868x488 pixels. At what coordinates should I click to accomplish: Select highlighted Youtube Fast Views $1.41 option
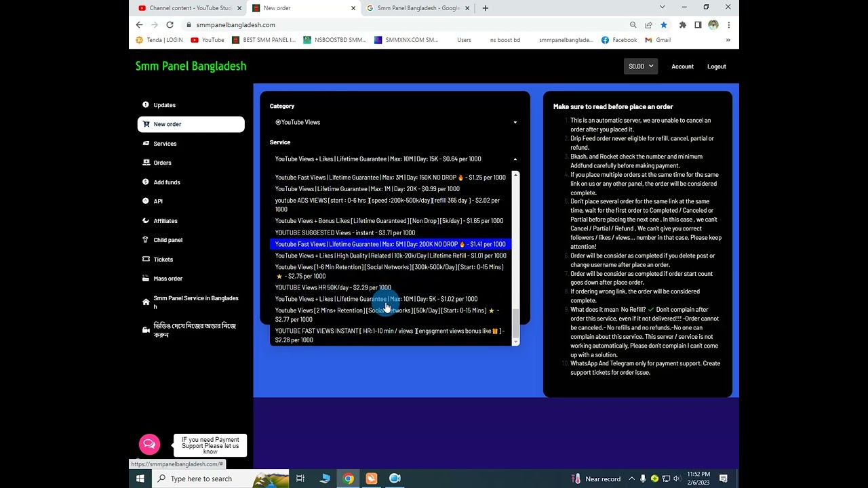[x=391, y=244]
